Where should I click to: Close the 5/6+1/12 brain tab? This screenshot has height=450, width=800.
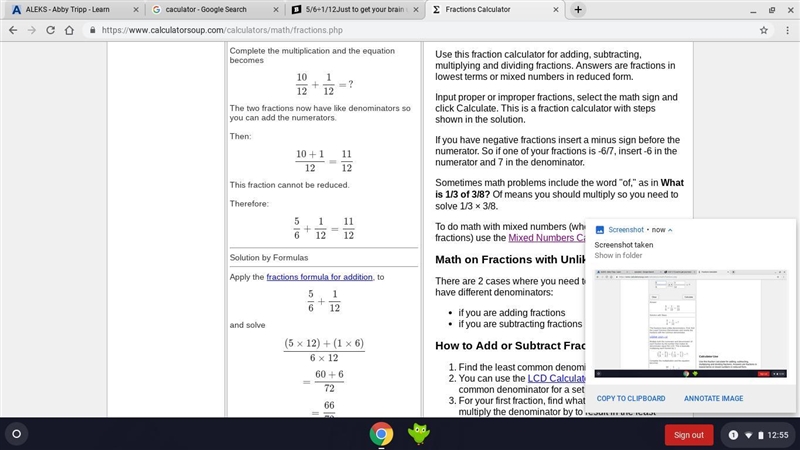pyautogui.click(x=416, y=10)
